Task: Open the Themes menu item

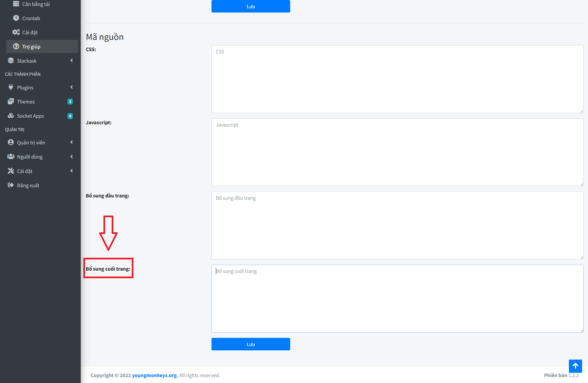Action: point(40,102)
